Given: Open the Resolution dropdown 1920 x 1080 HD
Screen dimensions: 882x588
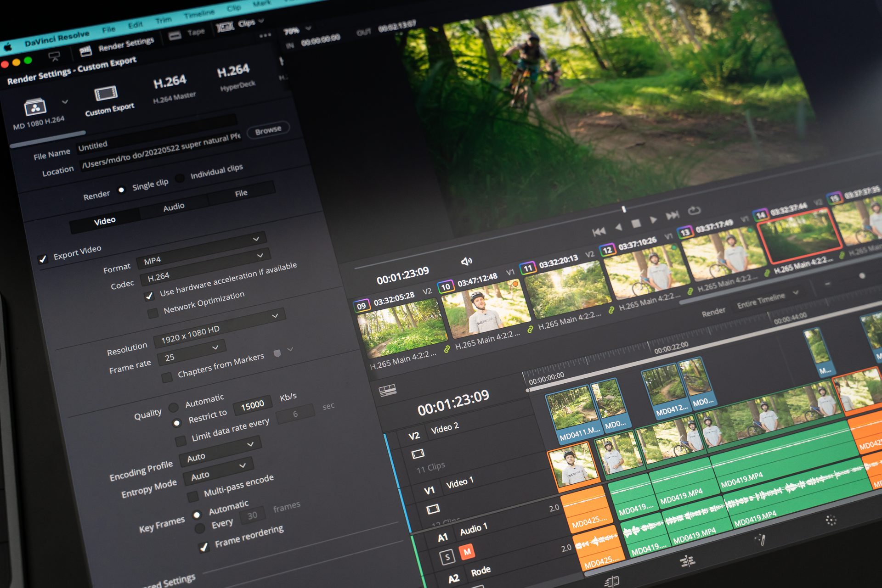Looking at the screenshot, I should click(x=219, y=327).
